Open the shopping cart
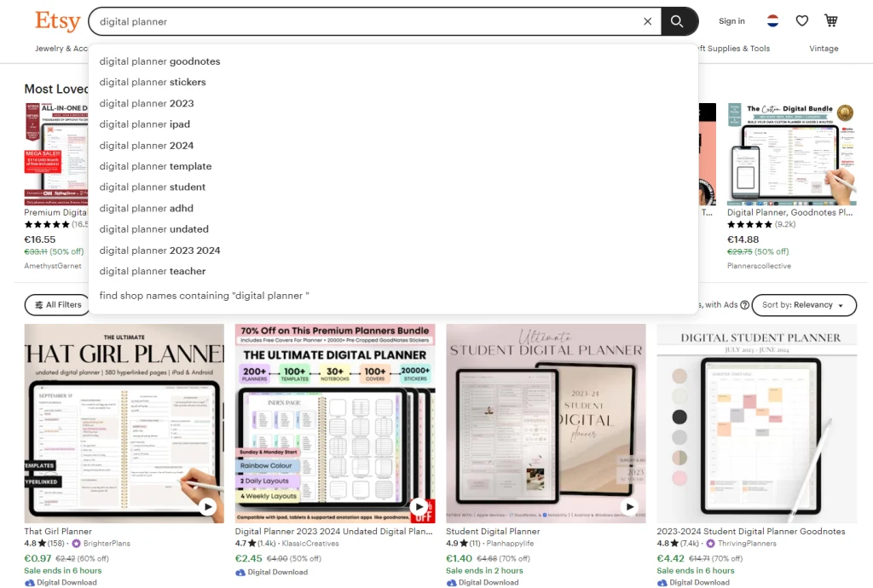Screen dimensions: 873x588 830,21
